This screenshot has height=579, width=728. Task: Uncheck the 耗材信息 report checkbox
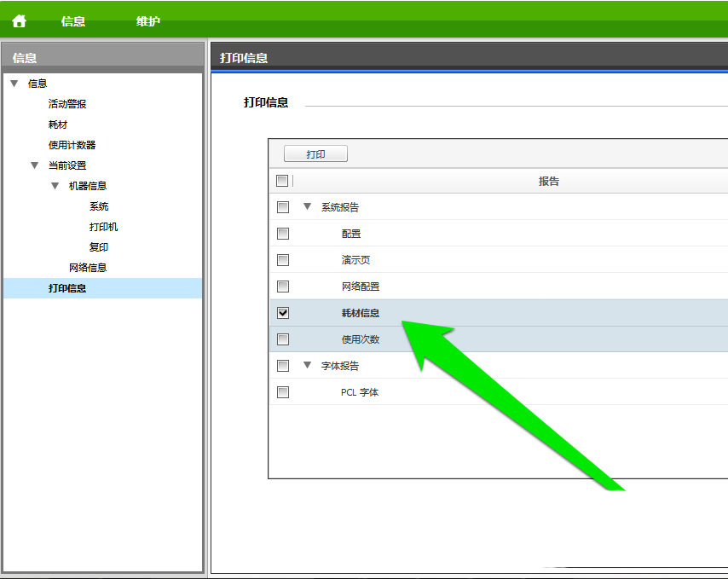(x=283, y=313)
